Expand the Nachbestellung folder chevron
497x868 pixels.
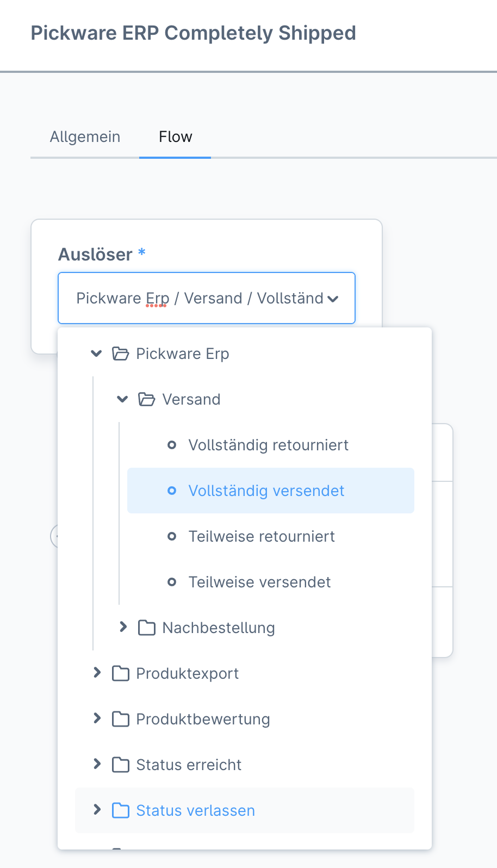click(123, 627)
